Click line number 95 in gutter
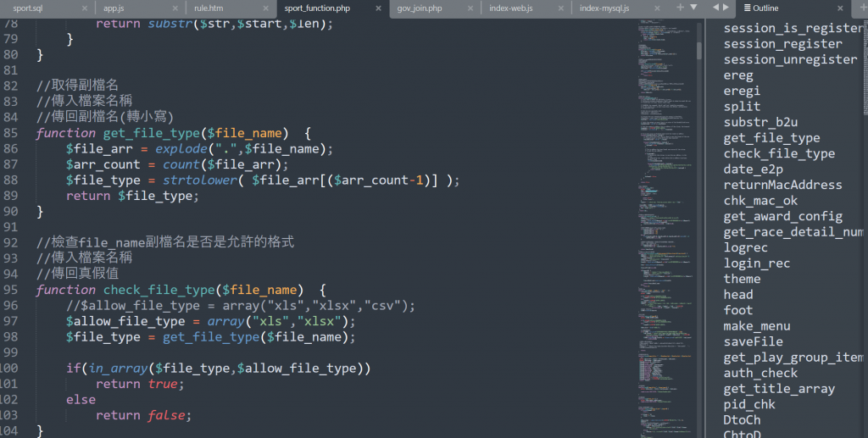This screenshot has width=868, height=438. (10, 290)
